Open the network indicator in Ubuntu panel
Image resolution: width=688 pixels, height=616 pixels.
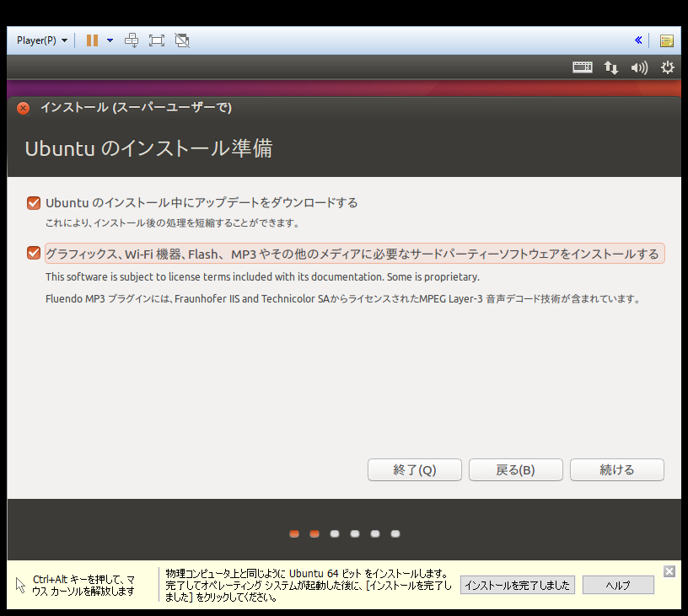(x=610, y=67)
